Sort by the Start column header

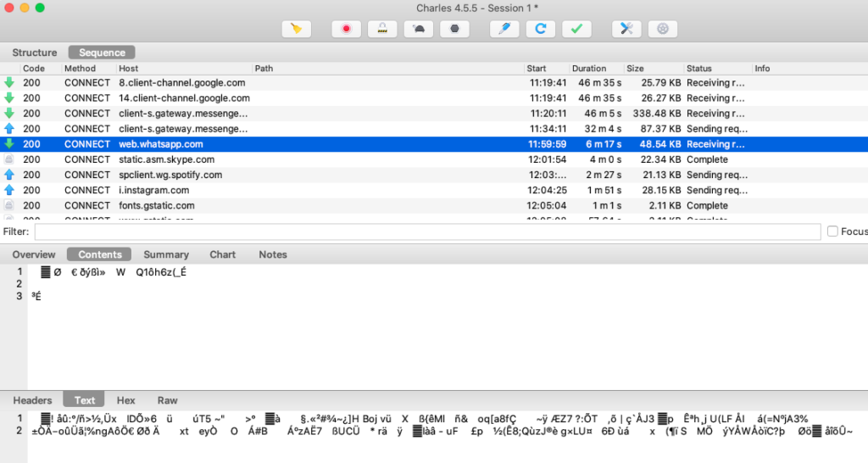537,69
